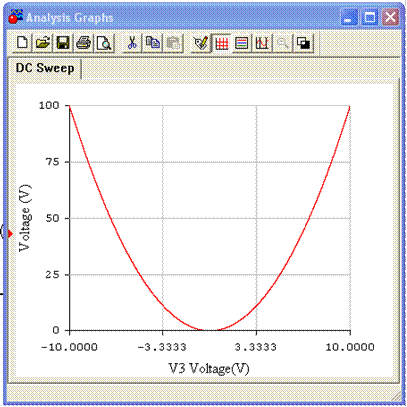Select the V3 Voltage(V) axis label
The height and width of the screenshot is (407, 407).
pos(209,369)
